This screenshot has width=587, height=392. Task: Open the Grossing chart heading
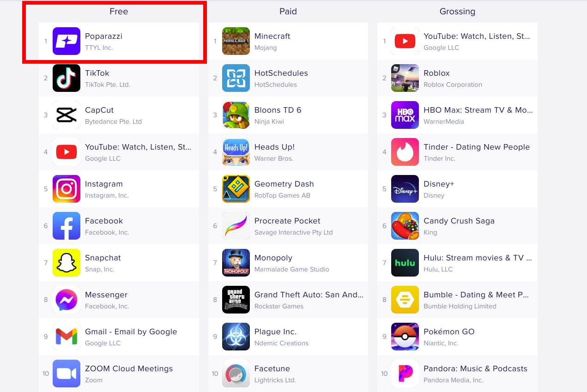pos(457,12)
